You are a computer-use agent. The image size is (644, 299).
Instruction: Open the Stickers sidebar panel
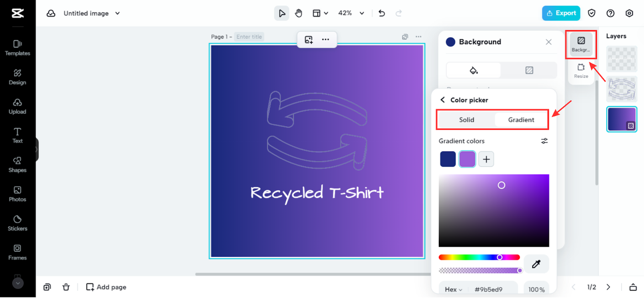[x=18, y=223]
